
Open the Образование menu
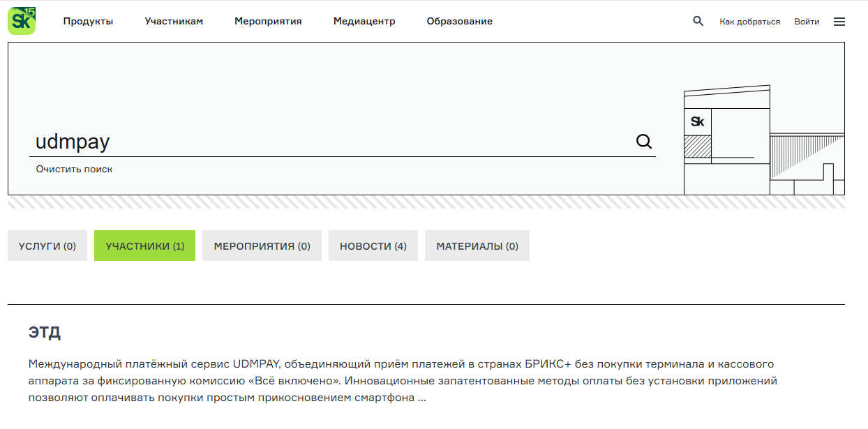pyautogui.click(x=459, y=22)
